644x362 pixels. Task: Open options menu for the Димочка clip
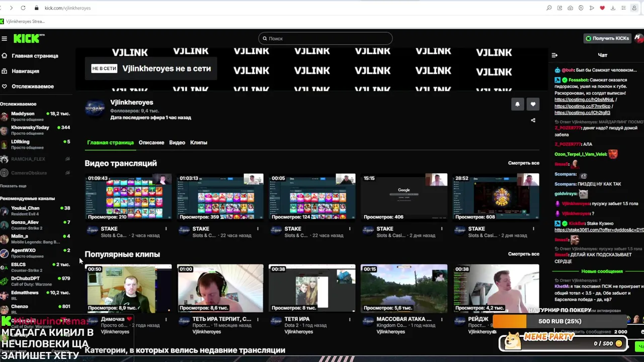[166, 319]
